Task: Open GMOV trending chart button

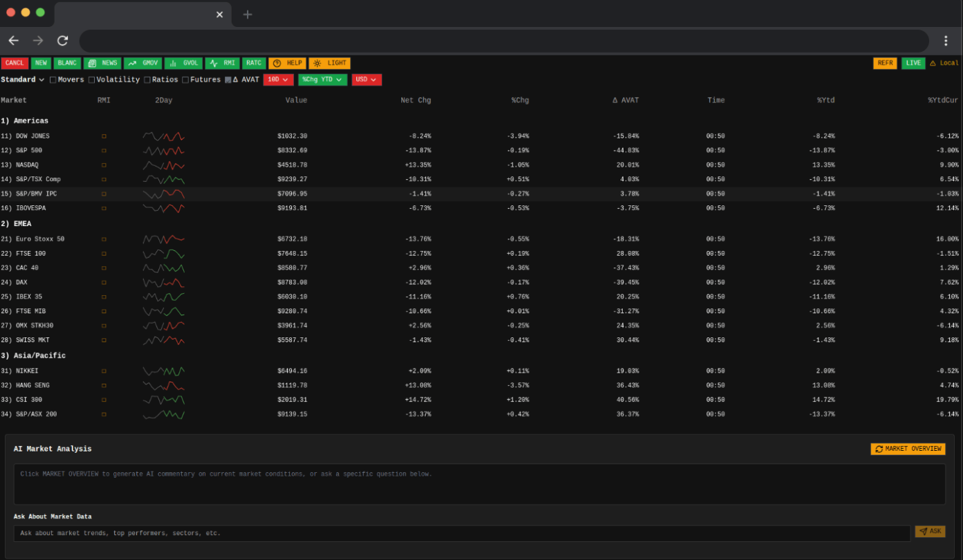Action: coord(143,63)
